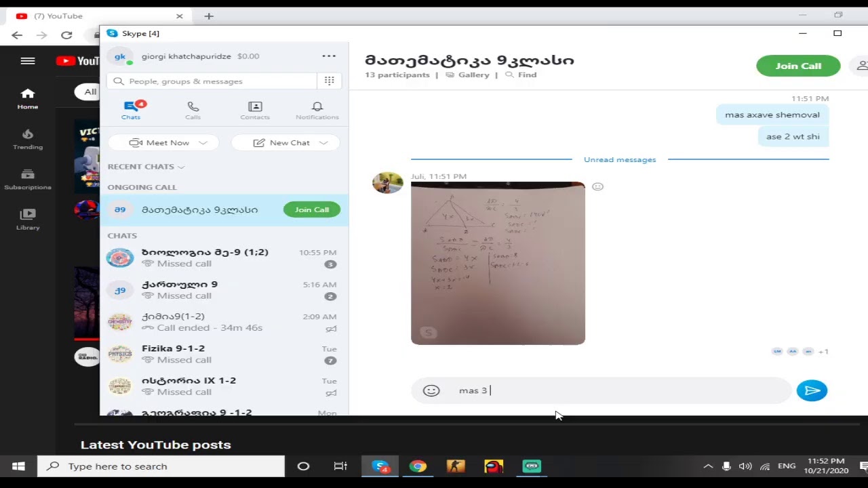The image size is (868, 488).
Task: Click giorgi khatchapuridze's profile avatar
Action: click(x=120, y=57)
